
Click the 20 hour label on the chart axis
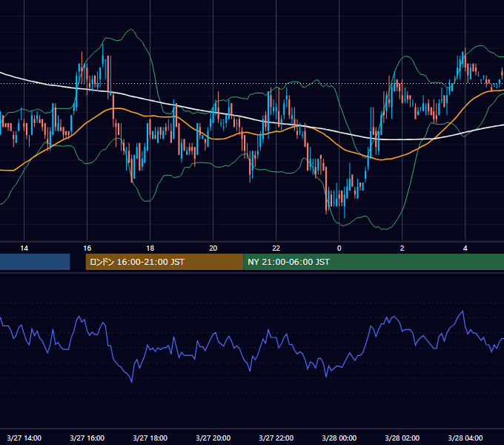coord(213,248)
